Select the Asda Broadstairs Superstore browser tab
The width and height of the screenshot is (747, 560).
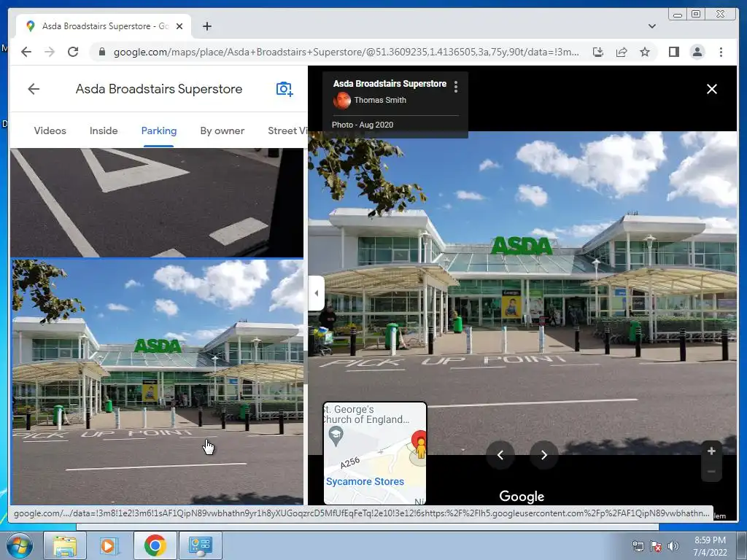104,26
